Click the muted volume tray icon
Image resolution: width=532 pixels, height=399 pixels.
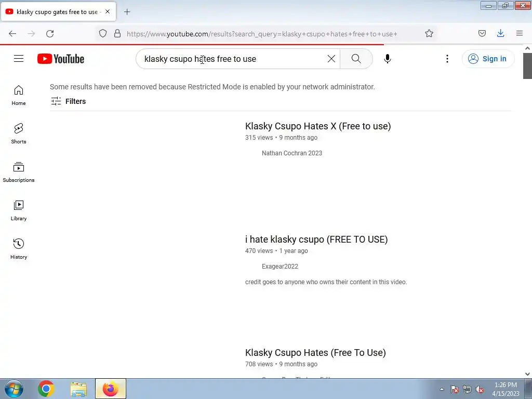pos(480,390)
